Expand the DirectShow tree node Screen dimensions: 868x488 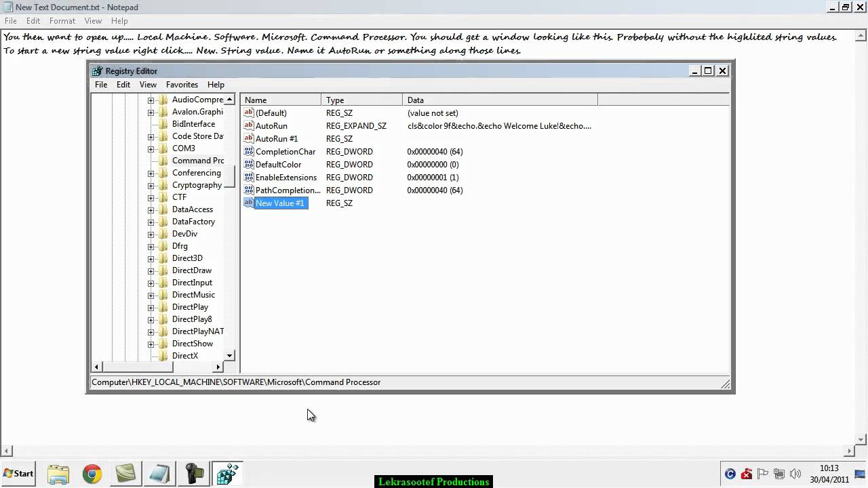[x=151, y=344]
